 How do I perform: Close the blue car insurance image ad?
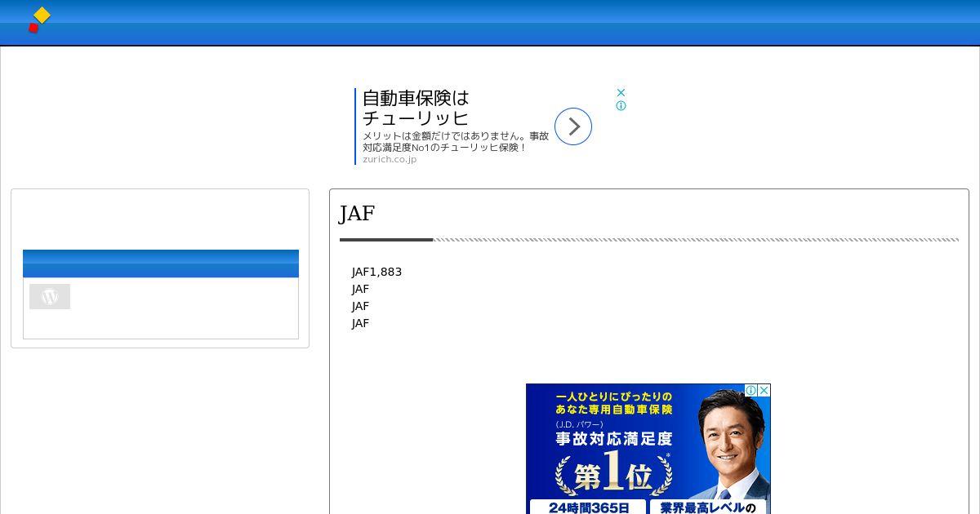click(x=764, y=391)
